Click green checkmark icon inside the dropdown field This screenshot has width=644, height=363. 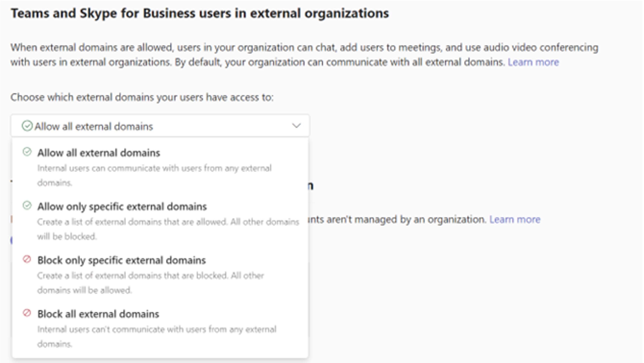[27, 126]
